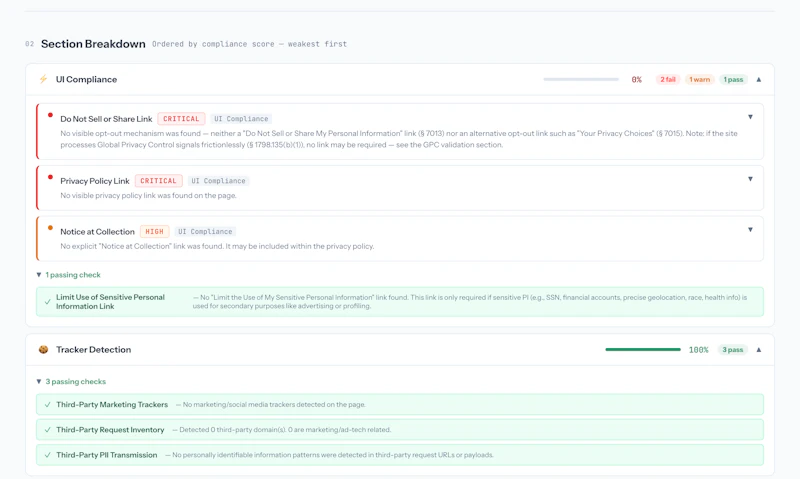Image resolution: width=800 pixels, height=479 pixels.
Task: Click the red dot on Do Not Sell row
Action: 50,115
